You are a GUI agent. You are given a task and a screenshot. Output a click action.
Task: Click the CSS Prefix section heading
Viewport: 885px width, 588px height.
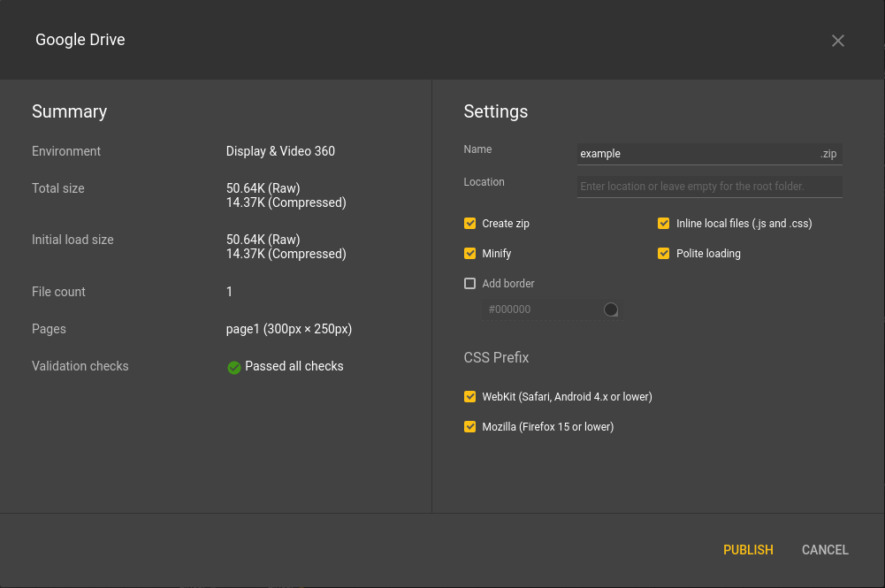496,358
